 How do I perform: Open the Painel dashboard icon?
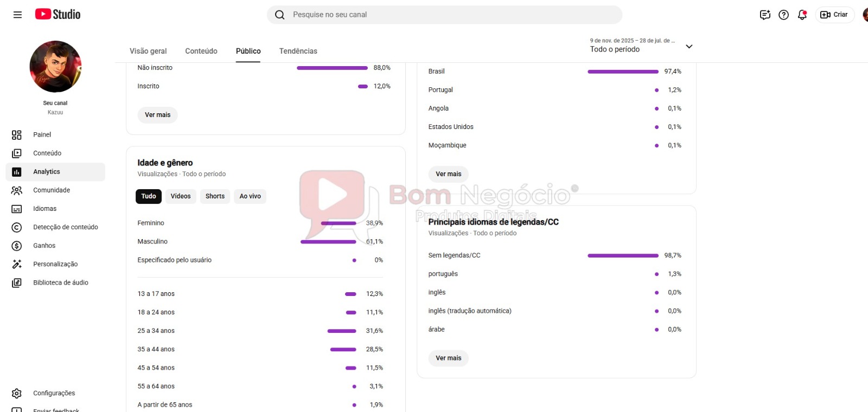tap(17, 135)
